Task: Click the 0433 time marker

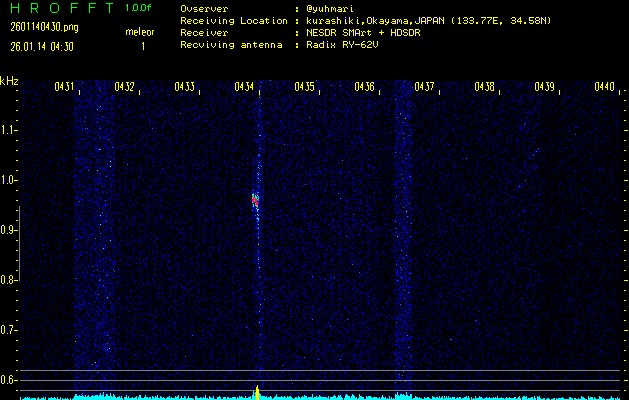Action: [x=185, y=87]
